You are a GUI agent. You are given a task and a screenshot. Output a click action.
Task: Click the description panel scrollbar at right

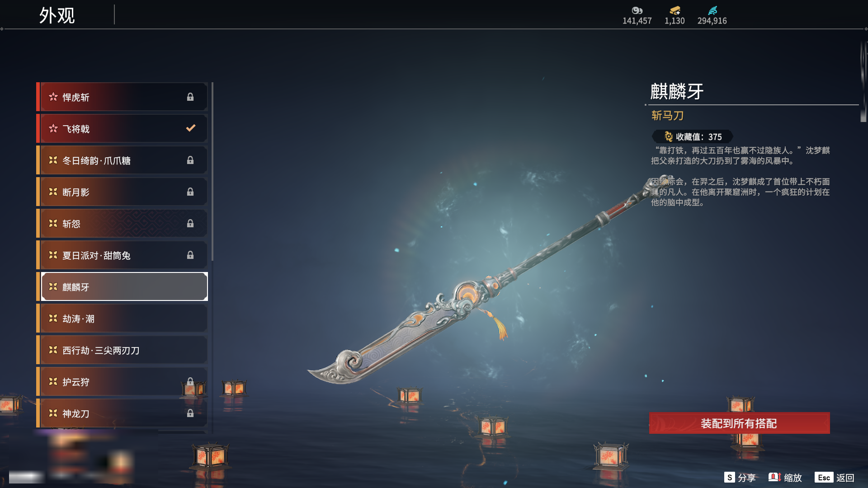(863, 81)
